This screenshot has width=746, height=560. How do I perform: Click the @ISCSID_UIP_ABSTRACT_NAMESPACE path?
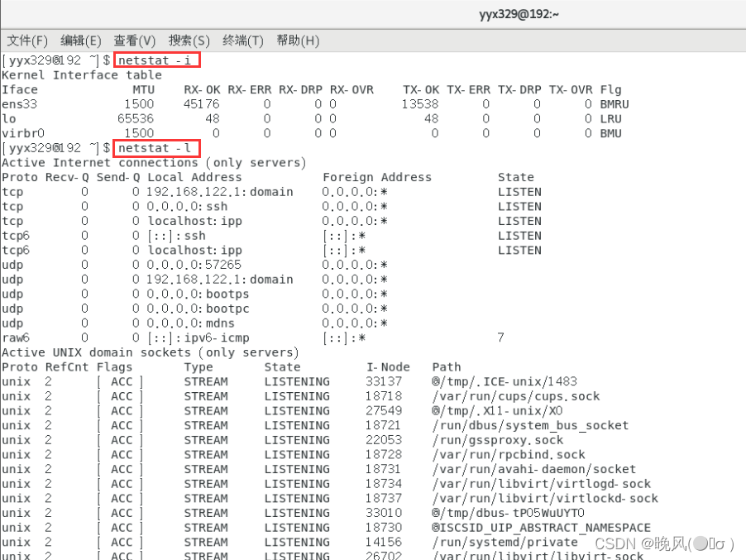[x=541, y=528]
